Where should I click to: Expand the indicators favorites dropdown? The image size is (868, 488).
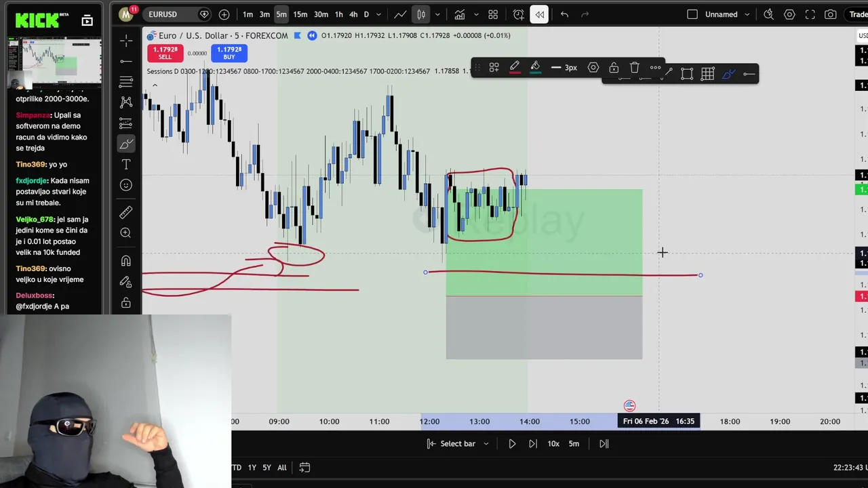[476, 14]
